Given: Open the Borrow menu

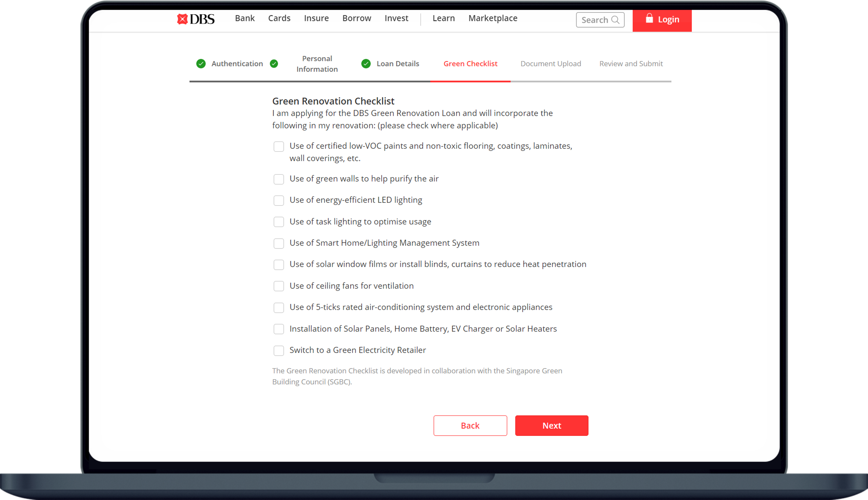Looking at the screenshot, I should [356, 18].
